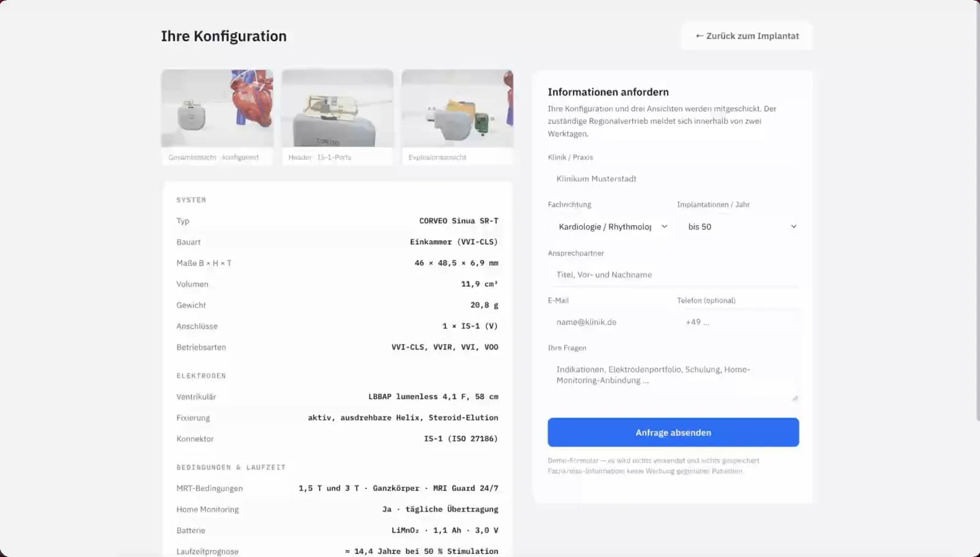Select the value '1 × IS-1 (V)'
980x557 pixels.
(470, 326)
